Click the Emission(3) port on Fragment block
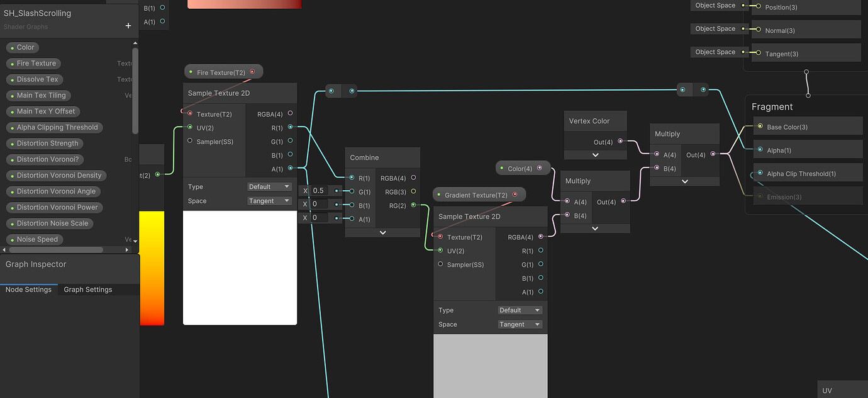 [x=760, y=196]
